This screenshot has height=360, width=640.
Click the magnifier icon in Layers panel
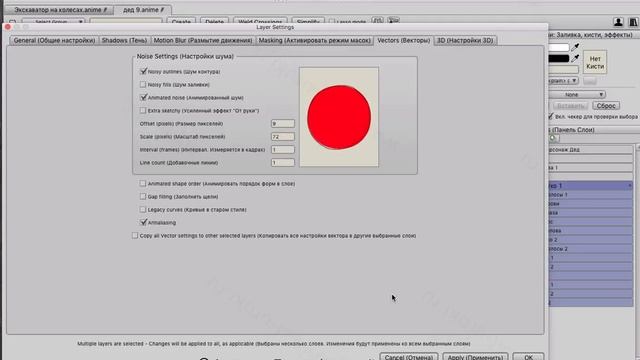[553, 138]
